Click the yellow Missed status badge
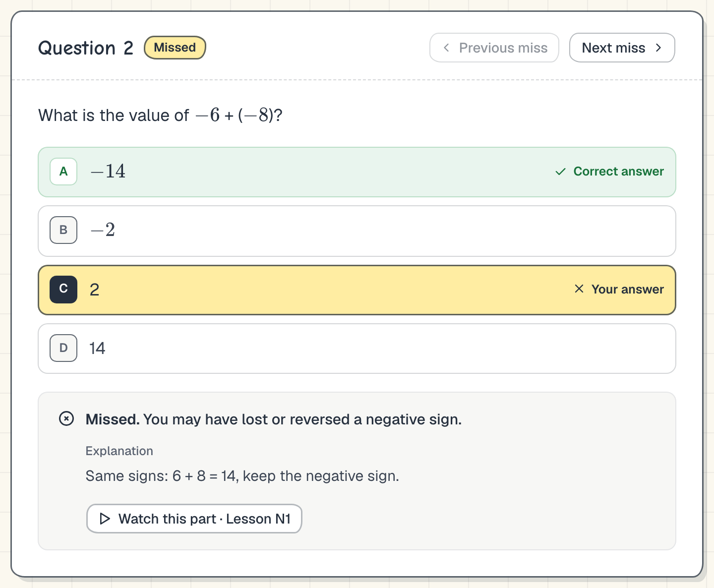 point(175,48)
